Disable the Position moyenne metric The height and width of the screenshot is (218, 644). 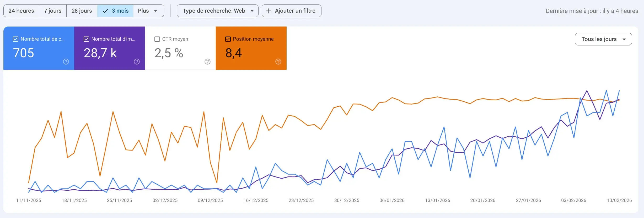click(x=228, y=39)
